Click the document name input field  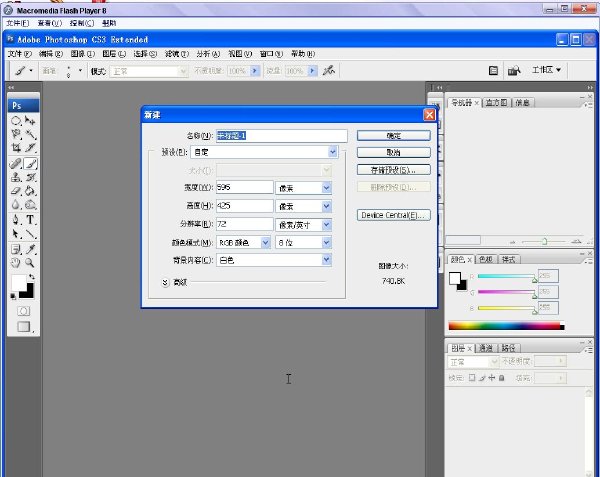(282, 135)
